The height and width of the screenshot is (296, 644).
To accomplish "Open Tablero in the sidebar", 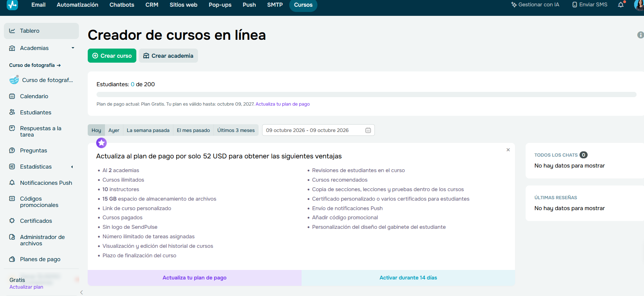I will coord(41,31).
